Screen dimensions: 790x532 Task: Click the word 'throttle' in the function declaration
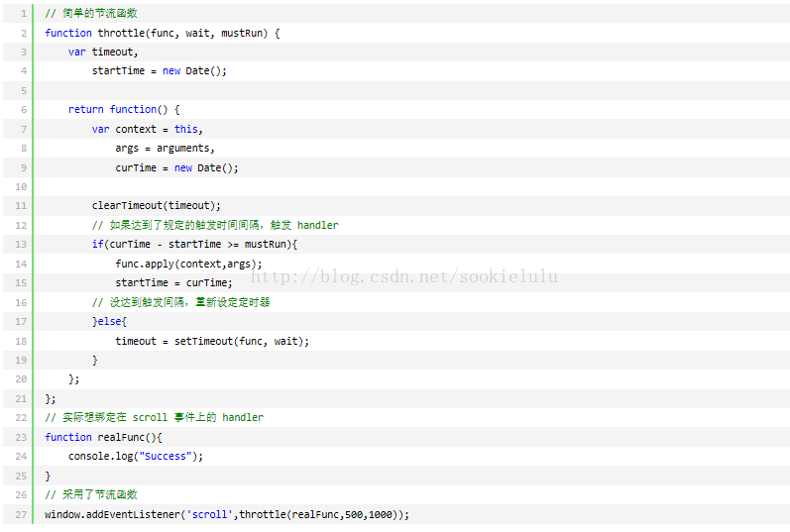point(121,34)
